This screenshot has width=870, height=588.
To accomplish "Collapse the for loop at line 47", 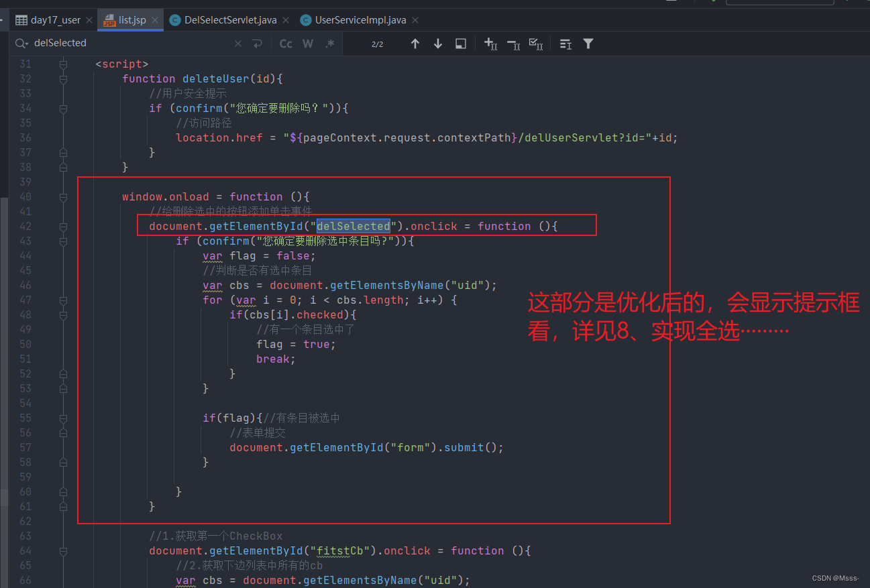I will [x=63, y=300].
